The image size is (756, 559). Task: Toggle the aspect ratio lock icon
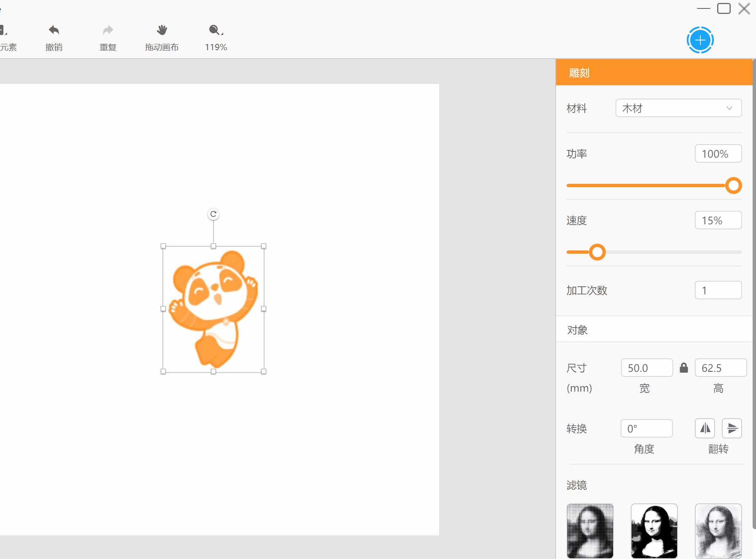[684, 368]
